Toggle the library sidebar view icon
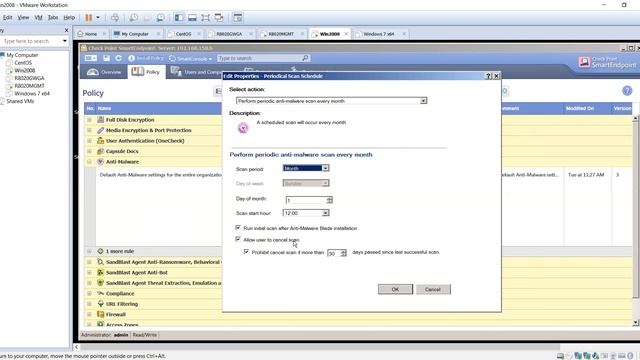The height and width of the screenshot is (360, 640). [179, 18]
